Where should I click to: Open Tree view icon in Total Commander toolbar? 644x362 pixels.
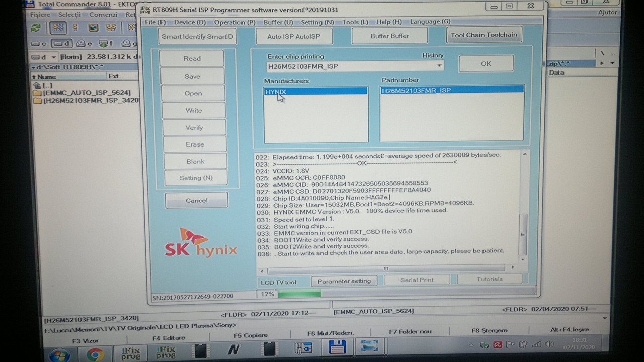click(111, 28)
